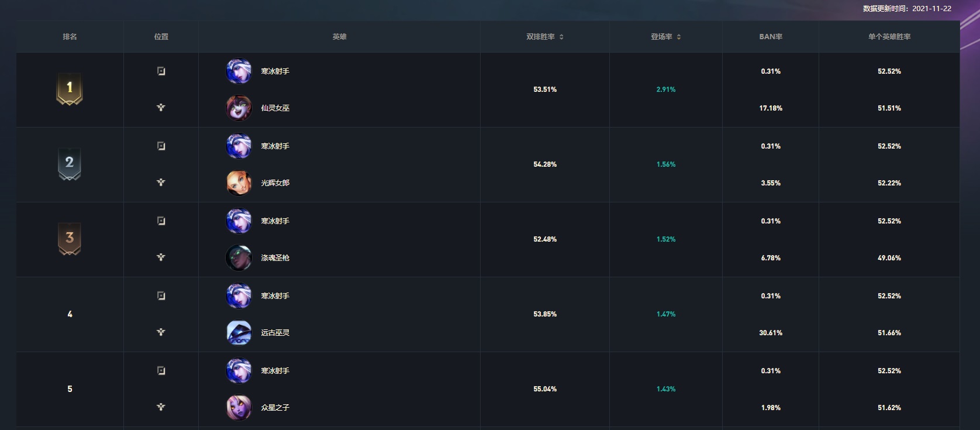Click the rank 3 bronze badge
Screen dimensions: 980x430
coord(70,239)
